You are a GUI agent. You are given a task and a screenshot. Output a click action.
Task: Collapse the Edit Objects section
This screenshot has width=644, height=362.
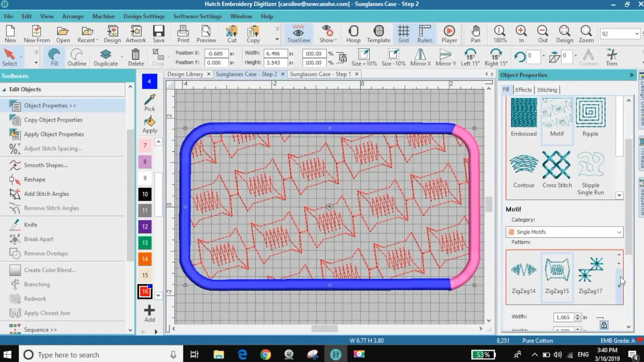coord(4,89)
